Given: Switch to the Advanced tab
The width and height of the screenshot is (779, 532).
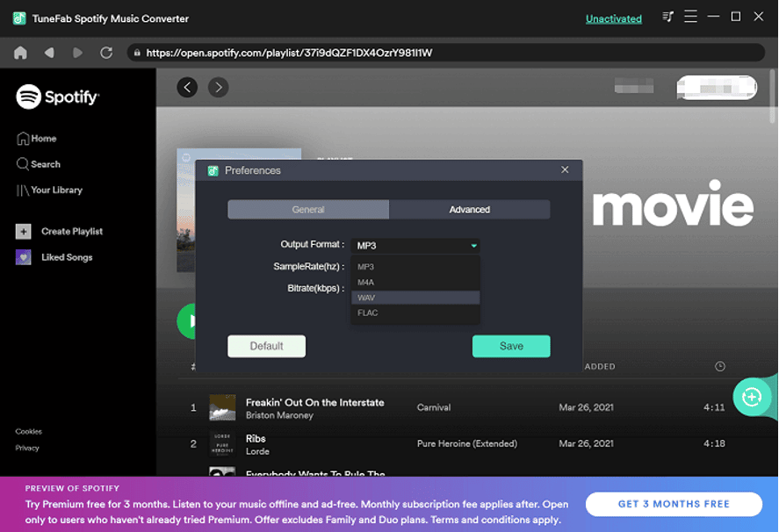Looking at the screenshot, I should click(469, 209).
